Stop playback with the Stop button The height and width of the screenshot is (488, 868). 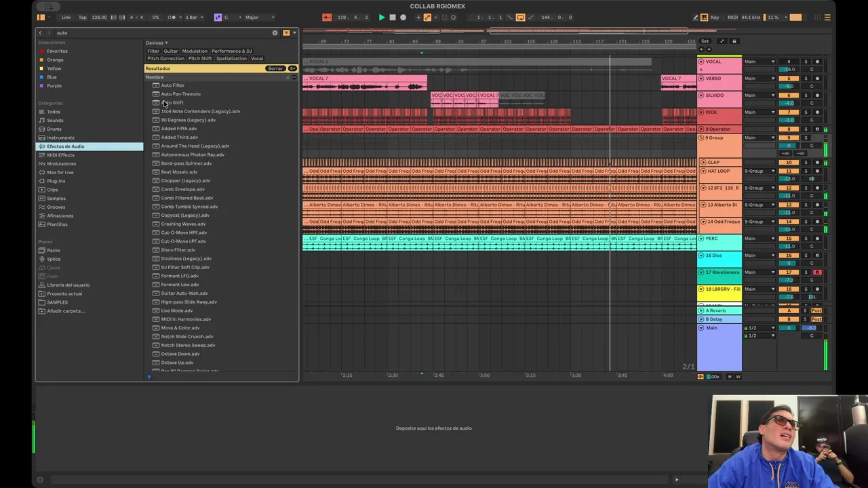tap(392, 17)
